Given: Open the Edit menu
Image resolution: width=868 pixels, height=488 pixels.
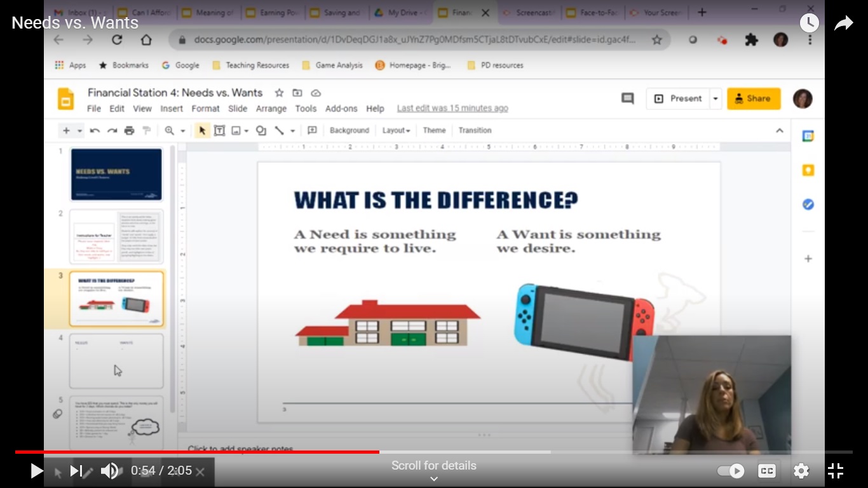Looking at the screenshot, I should click(117, 109).
